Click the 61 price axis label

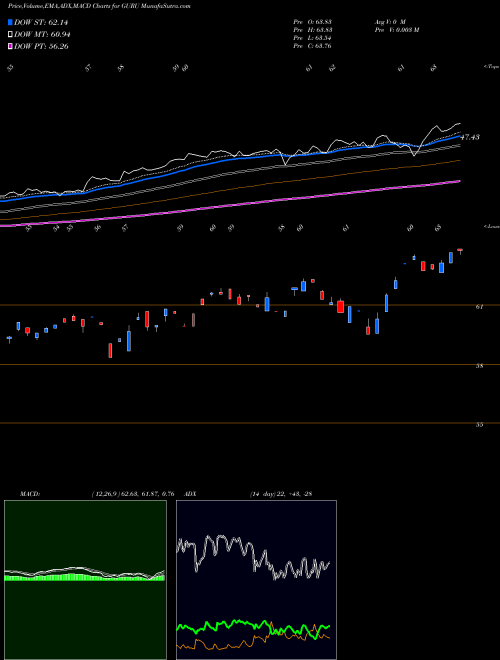(479, 307)
